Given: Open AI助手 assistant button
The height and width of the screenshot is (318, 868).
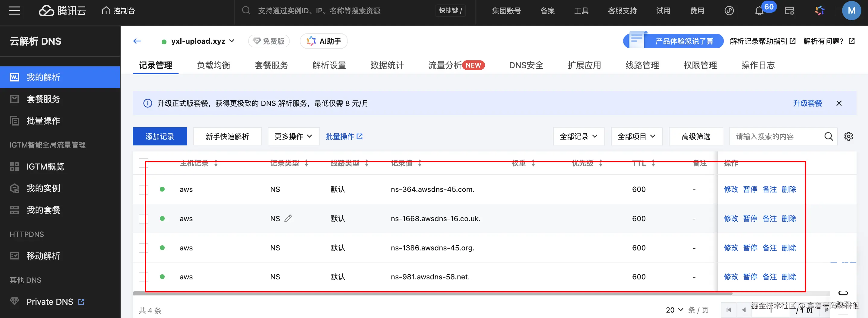Looking at the screenshot, I should pyautogui.click(x=324, y=41).
